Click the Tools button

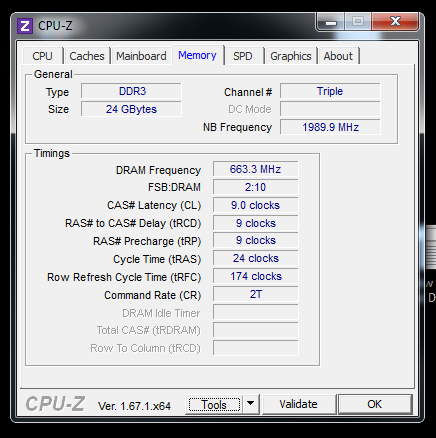(x=214, y=405)
